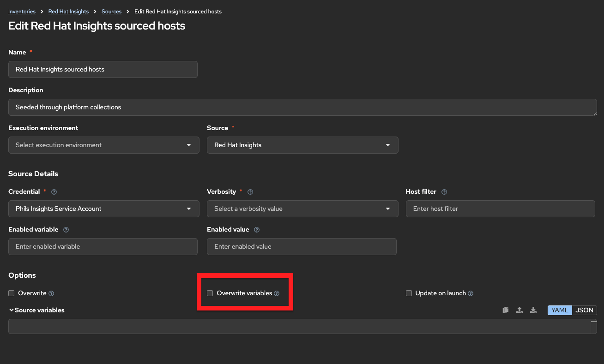Enable the Overwrite checkbox

click(12, 293)
